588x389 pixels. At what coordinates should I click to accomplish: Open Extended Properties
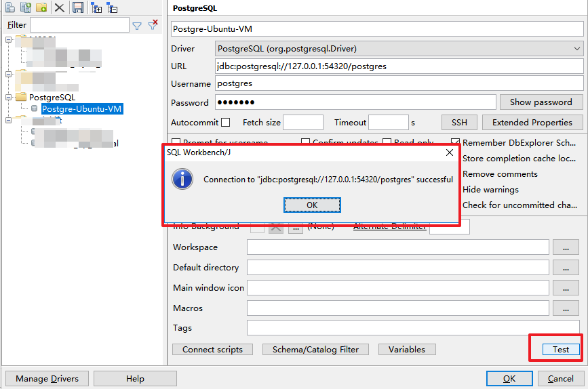532,123
